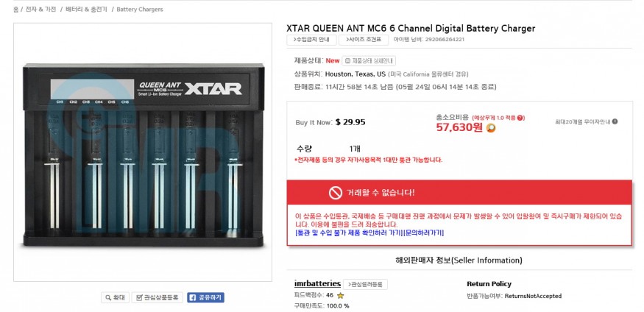The image size is (644, 312).
Task: Click the gold feedback star icon
Action: pos(340,295)
